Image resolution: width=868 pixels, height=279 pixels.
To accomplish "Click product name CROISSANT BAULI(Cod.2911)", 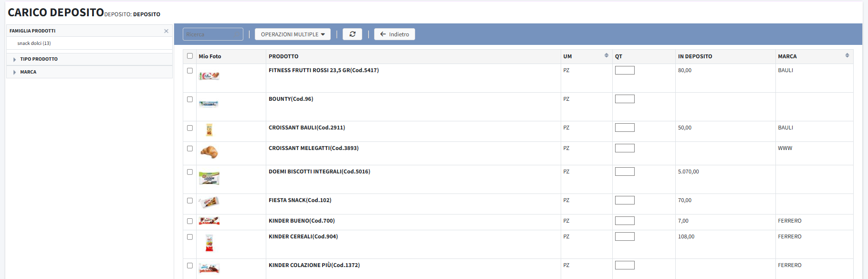I will (307, 128).
